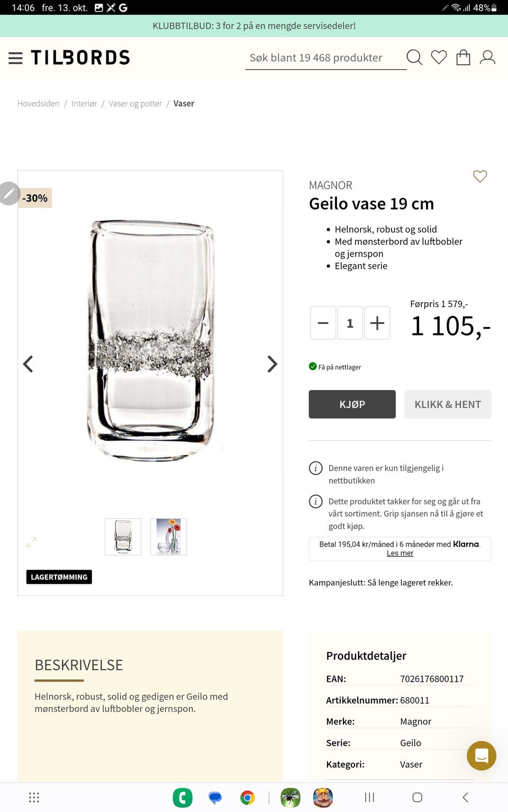Expand the product image to fullscreen
The image size is (508, 812).
point(31,542)
